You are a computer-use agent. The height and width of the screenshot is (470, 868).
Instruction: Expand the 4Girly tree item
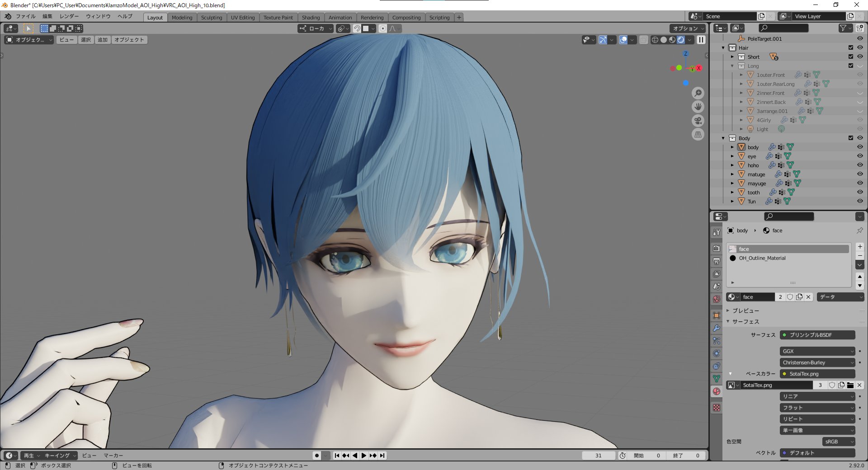coord(741,120)
